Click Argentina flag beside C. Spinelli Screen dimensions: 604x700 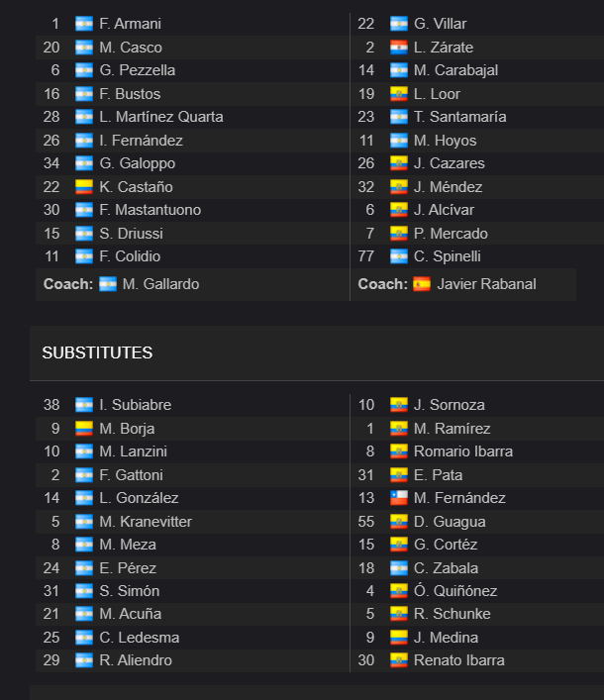399,256
